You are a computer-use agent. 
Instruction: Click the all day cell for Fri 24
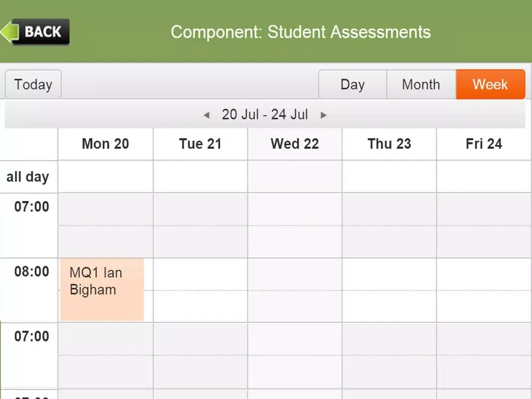[484, 177]
